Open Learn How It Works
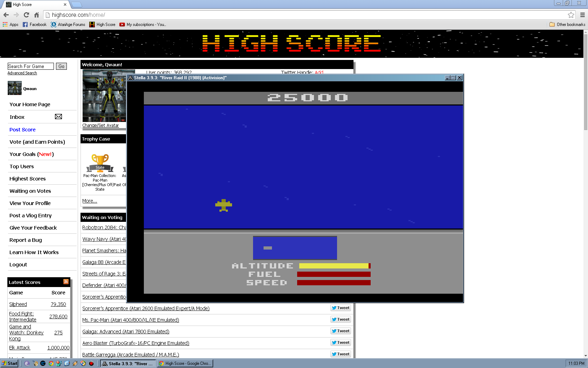The image size is (588, 368). point(34,252)
